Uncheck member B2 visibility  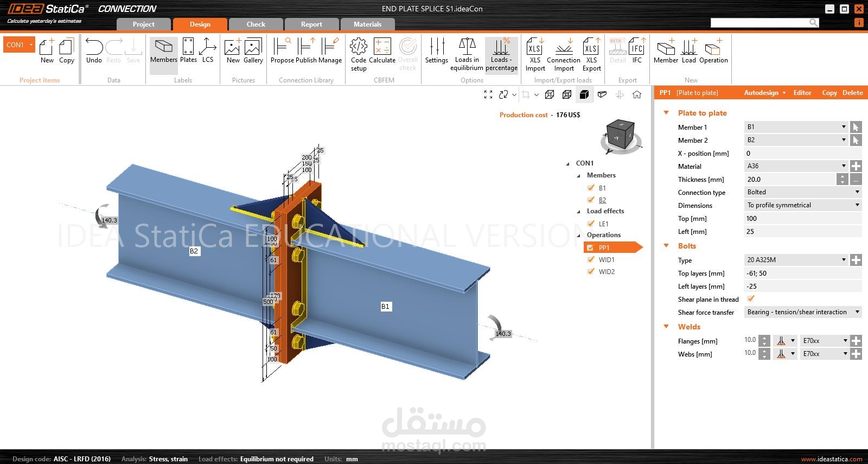(x=591, y=200)
